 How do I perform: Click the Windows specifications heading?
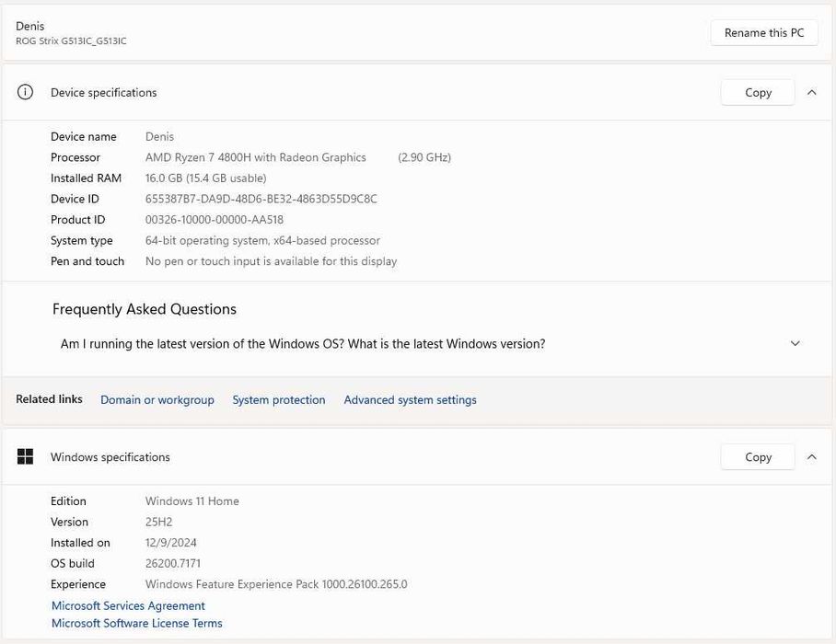tap(110, 457)
